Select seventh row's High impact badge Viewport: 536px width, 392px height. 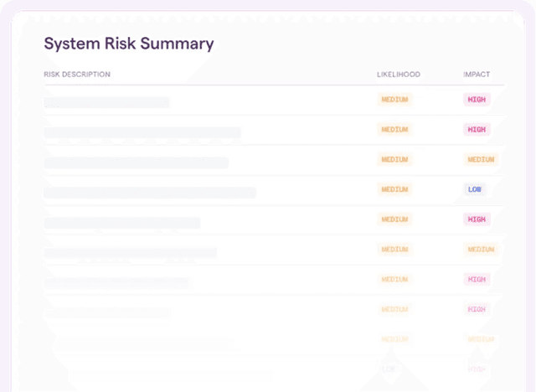[477, 279]
